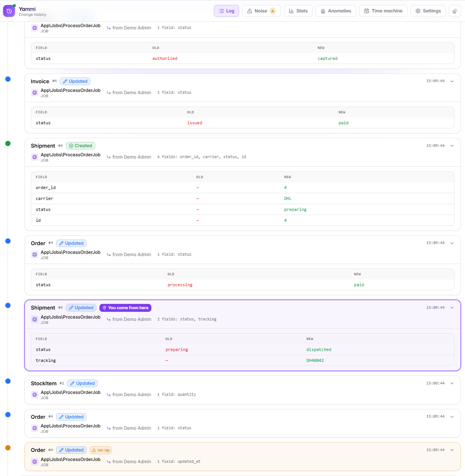Click the Invoice #4 title
This screenshot has height=476, width=465.
pyautogui.click(x=40, y=81)
